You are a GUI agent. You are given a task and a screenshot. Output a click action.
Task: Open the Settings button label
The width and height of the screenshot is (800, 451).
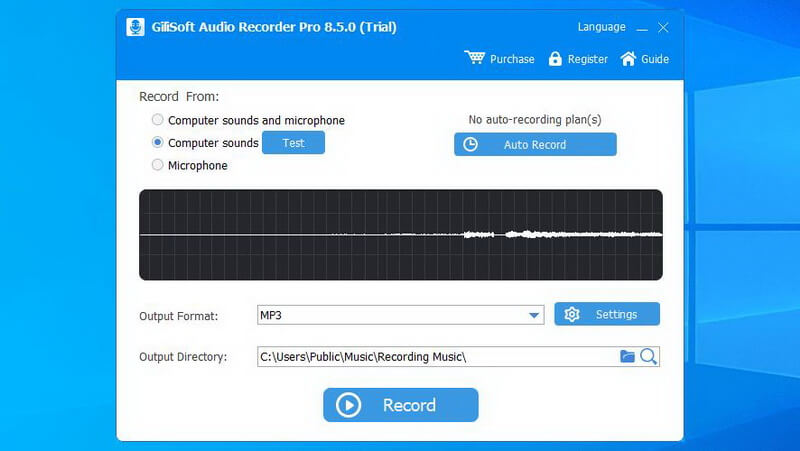(x=616, y=314)
